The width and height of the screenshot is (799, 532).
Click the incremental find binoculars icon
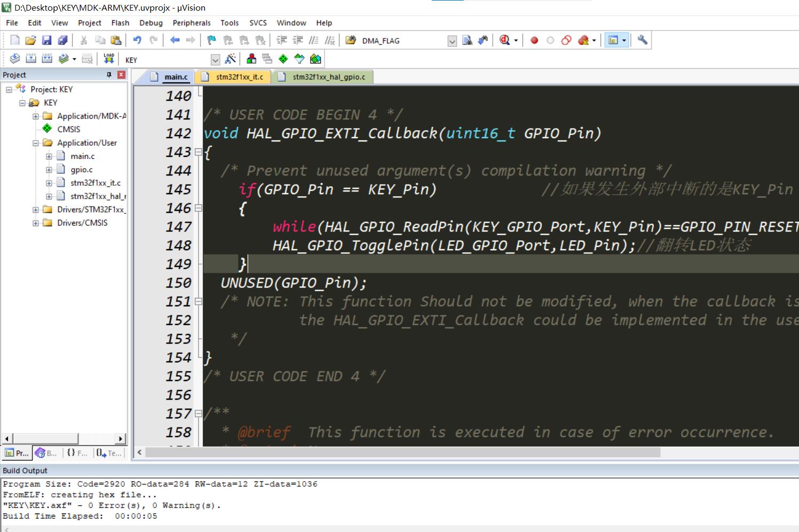click(x=483, y=41)
